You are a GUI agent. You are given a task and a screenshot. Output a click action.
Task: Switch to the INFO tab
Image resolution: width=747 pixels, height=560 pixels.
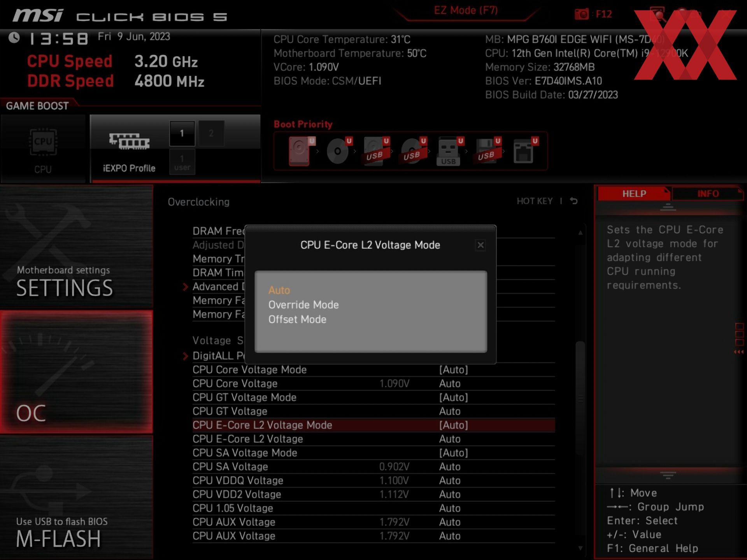click(x=709, y=194)
